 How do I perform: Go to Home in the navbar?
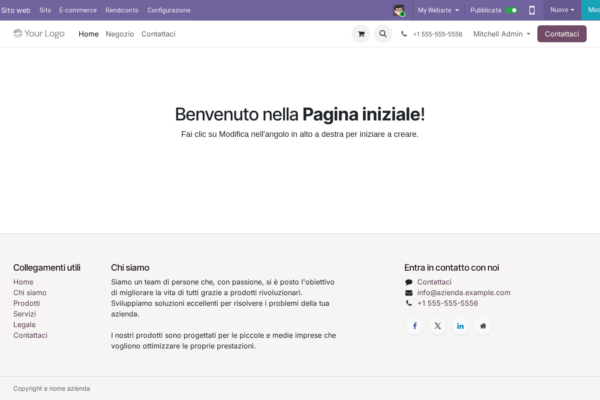pos(88,34)
